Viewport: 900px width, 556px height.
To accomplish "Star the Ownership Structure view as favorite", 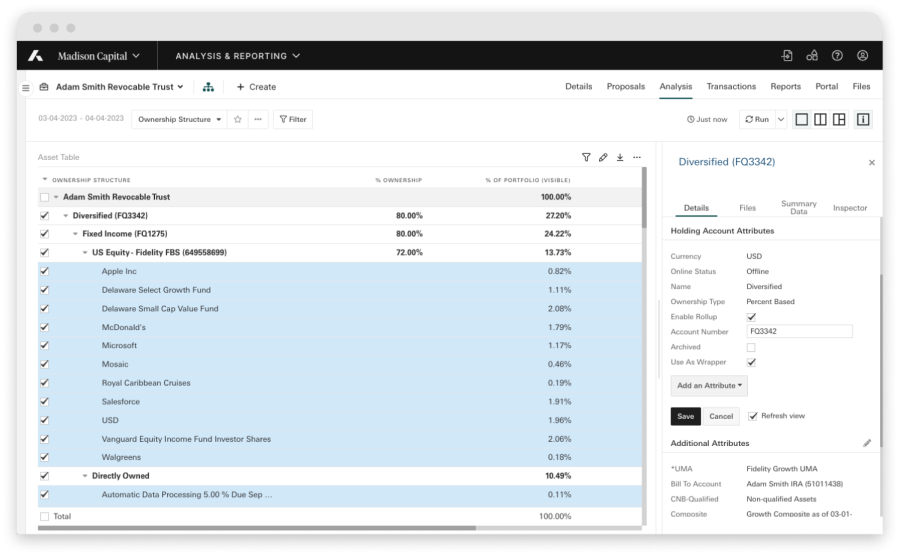I will 238,119.
